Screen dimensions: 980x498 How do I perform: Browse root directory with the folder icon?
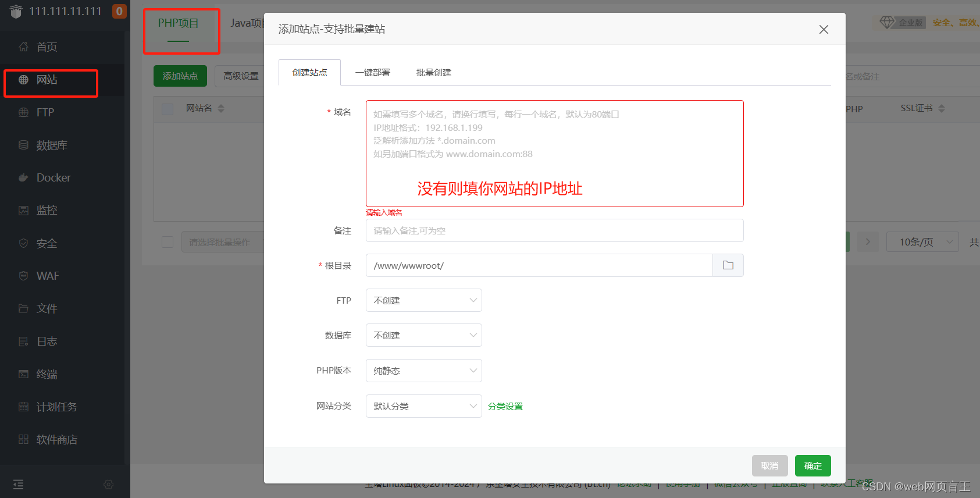coord(728,265)
